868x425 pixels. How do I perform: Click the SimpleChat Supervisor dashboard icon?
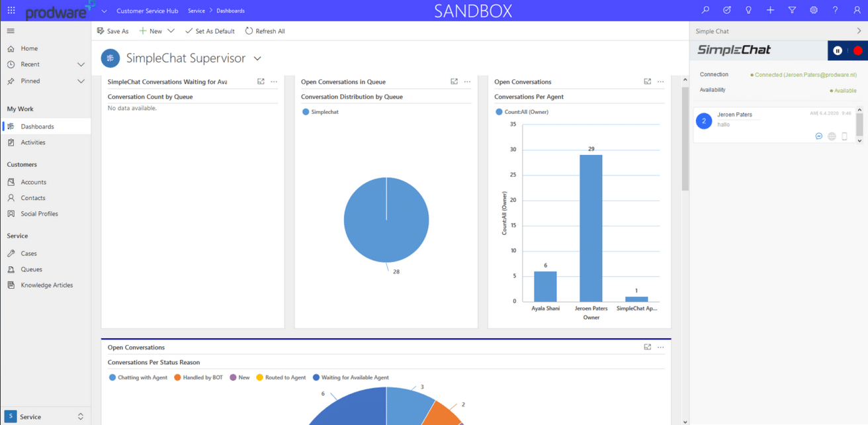click(x=110, y=58)
